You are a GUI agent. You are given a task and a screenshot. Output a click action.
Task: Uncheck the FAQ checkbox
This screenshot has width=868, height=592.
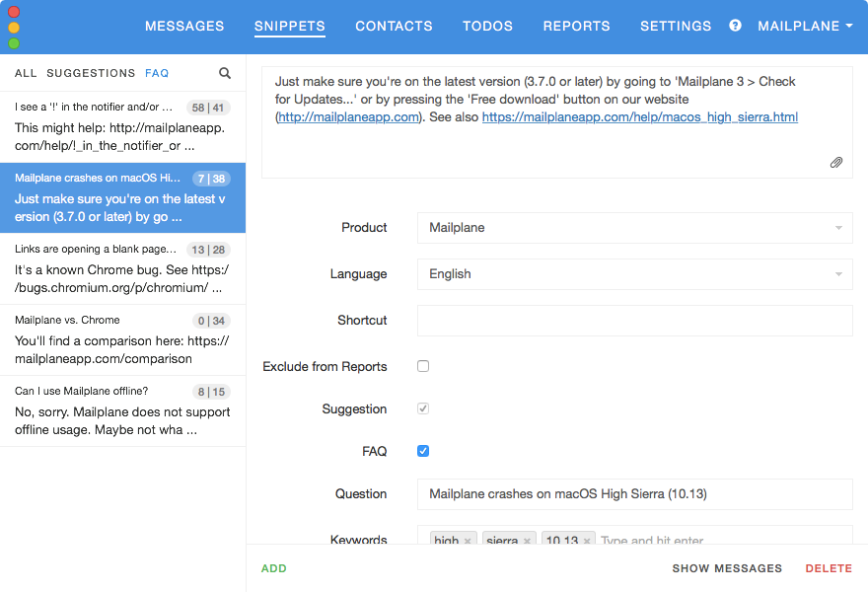(x=423, y=451)
